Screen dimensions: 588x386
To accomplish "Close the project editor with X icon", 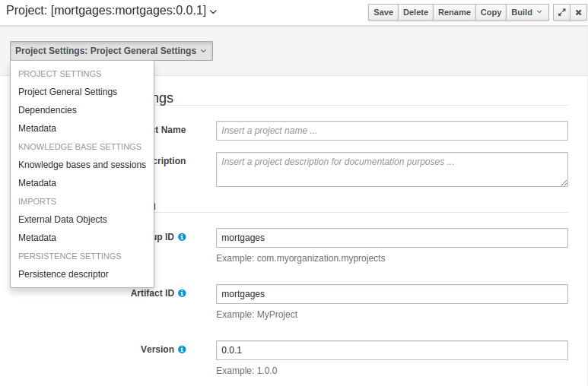I will (578, 12).
